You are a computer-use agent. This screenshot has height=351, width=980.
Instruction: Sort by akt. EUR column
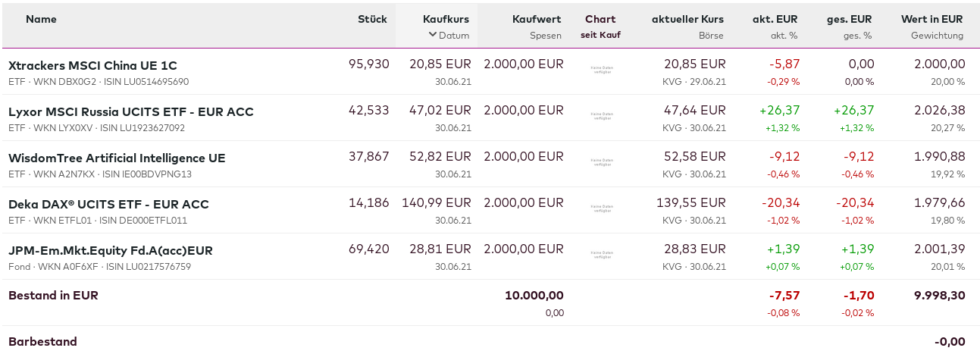[775, 19]
